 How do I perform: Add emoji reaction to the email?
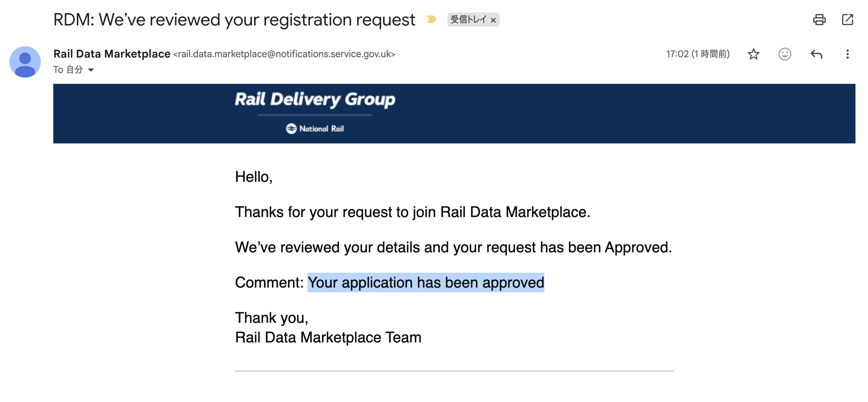[x=785, y=54]
